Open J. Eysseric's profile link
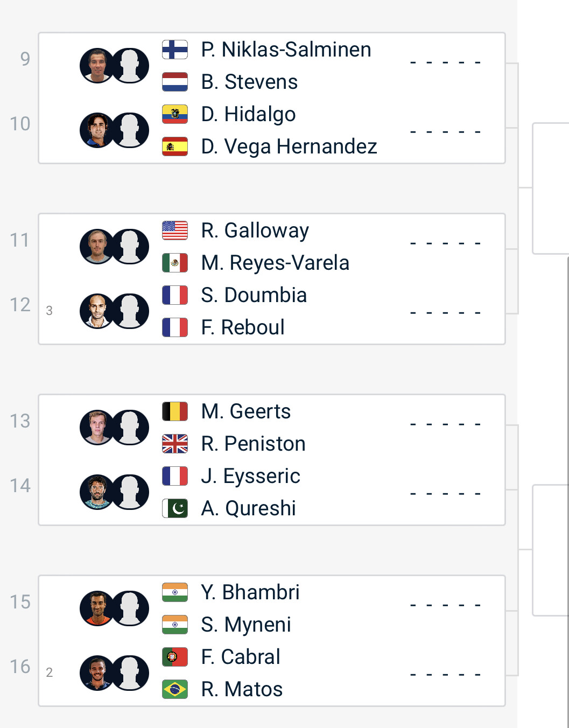The image size is (569, 728). [250, 476]
